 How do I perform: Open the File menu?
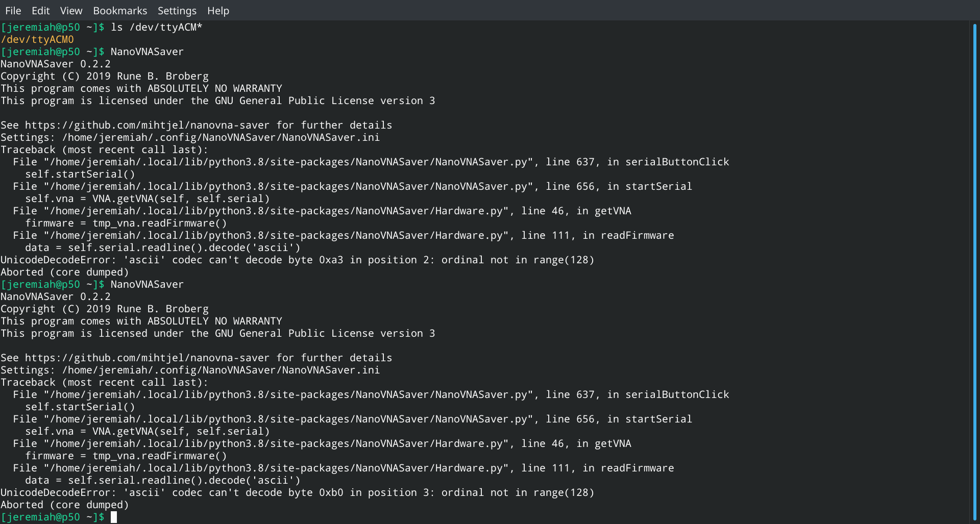(x=13, y=10)
